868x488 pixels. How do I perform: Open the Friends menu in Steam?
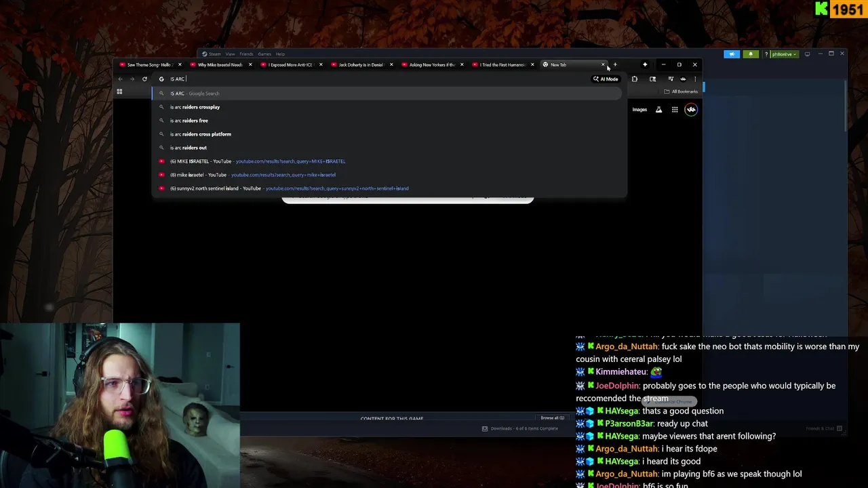246,54
